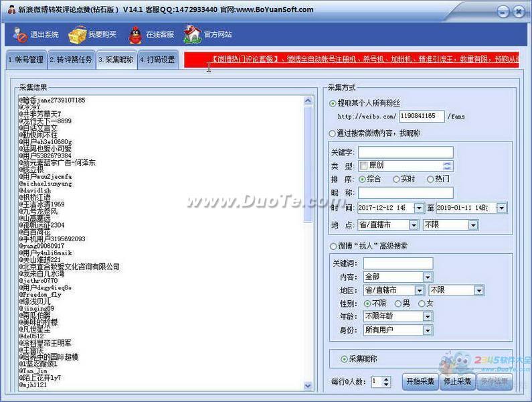
Task: Select the 采集昵称 radio button
Action: coord(344,359)
